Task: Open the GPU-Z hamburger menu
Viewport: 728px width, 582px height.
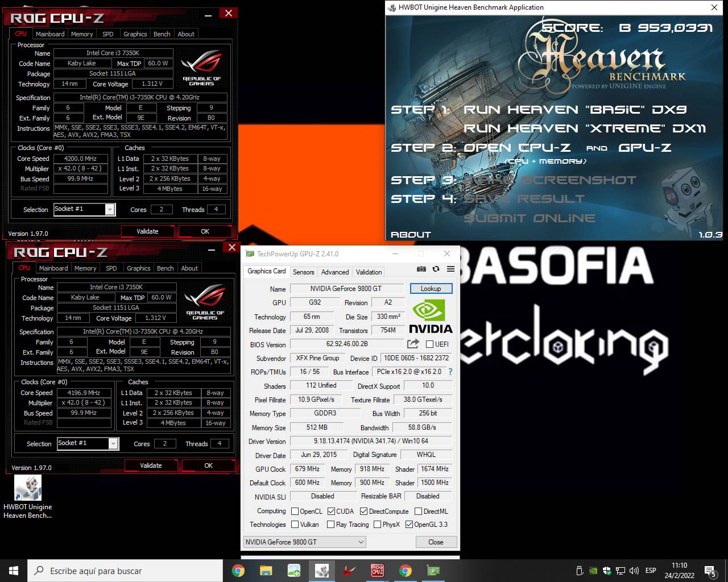Action: [x=450, y=269]
